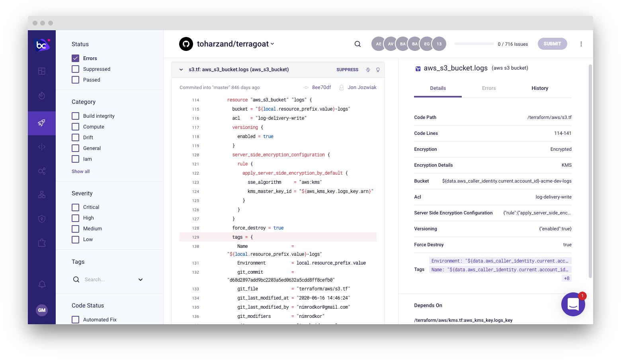Click the Server Side Encryption Configuration value
The width and height of the screenshot is (621, 364).
coord(537,213)
